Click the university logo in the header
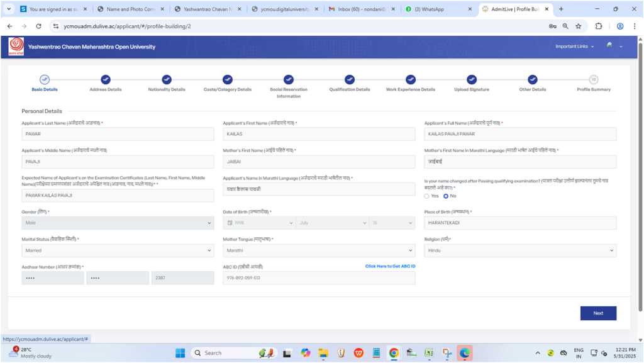The image size is (644, 363). pyautogui.click(x=16, y=47)
